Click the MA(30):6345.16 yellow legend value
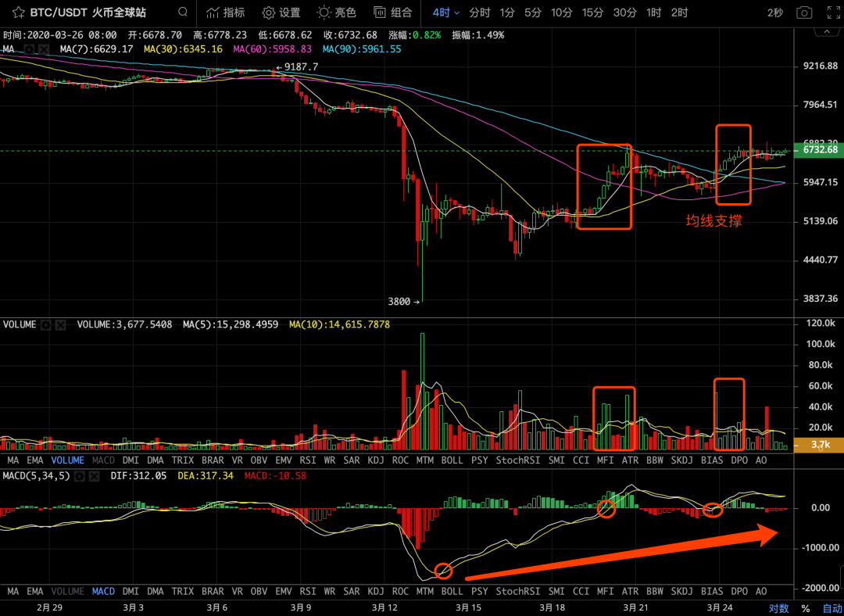Viewport: 844px width, 616px height. pos(183,49)
